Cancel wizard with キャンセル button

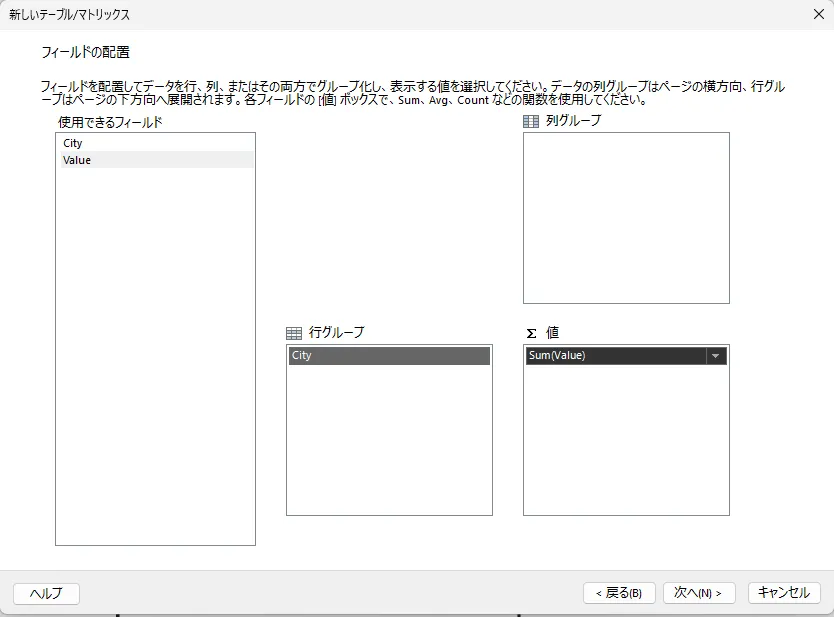point(783,593)
